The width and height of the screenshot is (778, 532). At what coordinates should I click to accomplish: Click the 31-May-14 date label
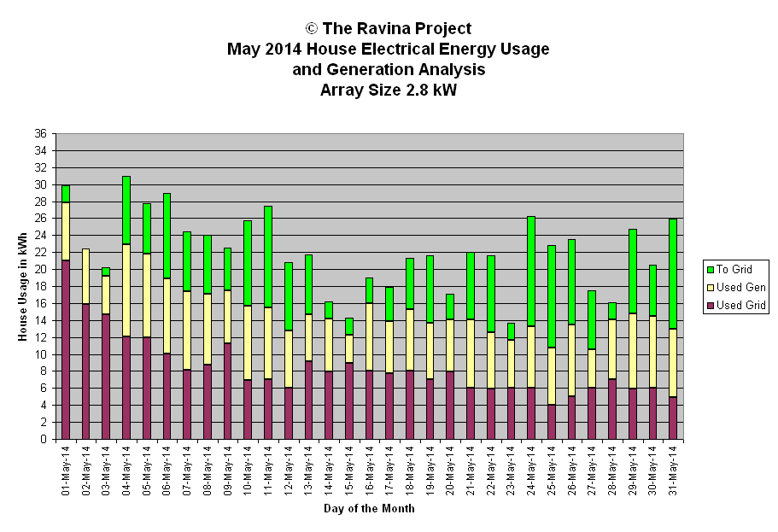pos(673,471)
